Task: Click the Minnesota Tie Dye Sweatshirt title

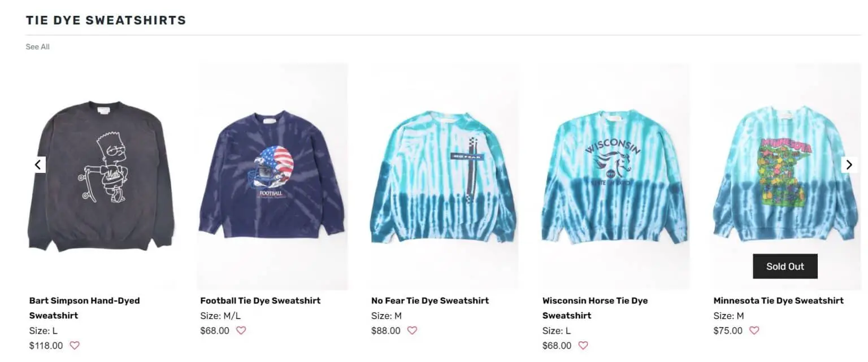Action: (x=778, y=300)
